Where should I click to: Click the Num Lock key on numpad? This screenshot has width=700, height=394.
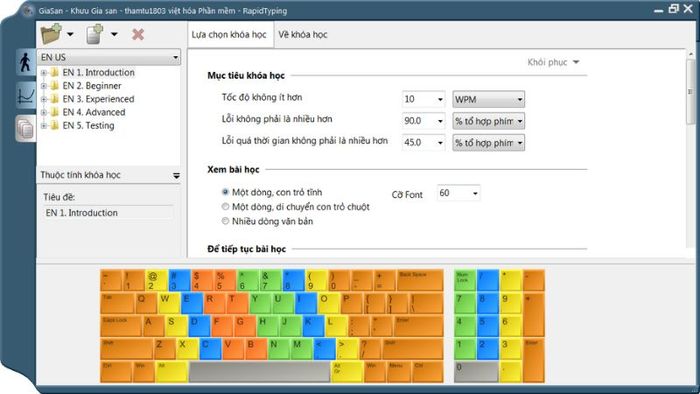[465, 280]
